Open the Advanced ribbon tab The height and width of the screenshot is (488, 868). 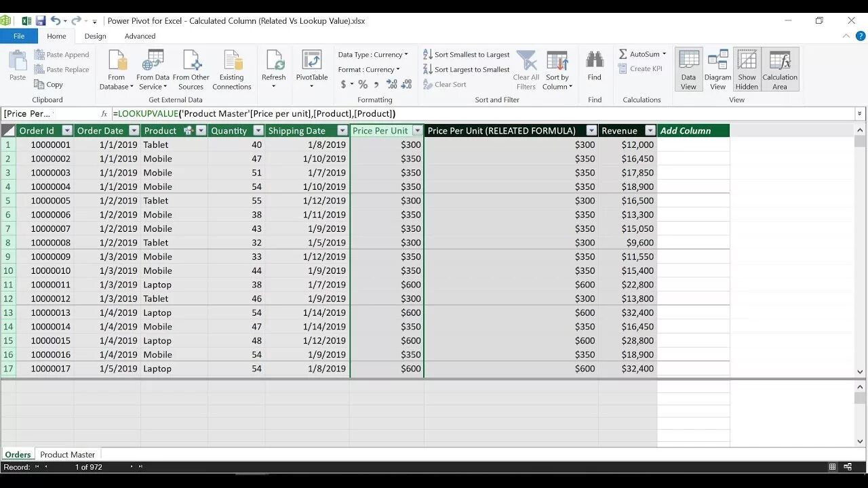(140, 37)
